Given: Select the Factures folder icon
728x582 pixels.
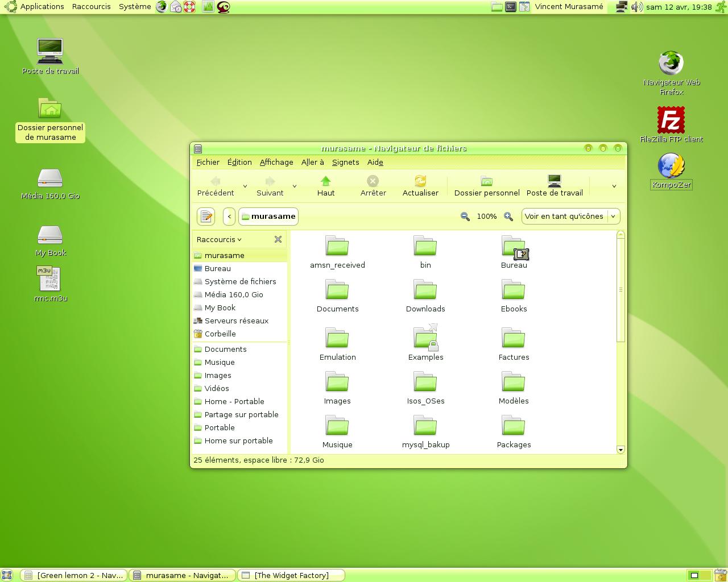Looking at the screenshot, I should 514,338.
